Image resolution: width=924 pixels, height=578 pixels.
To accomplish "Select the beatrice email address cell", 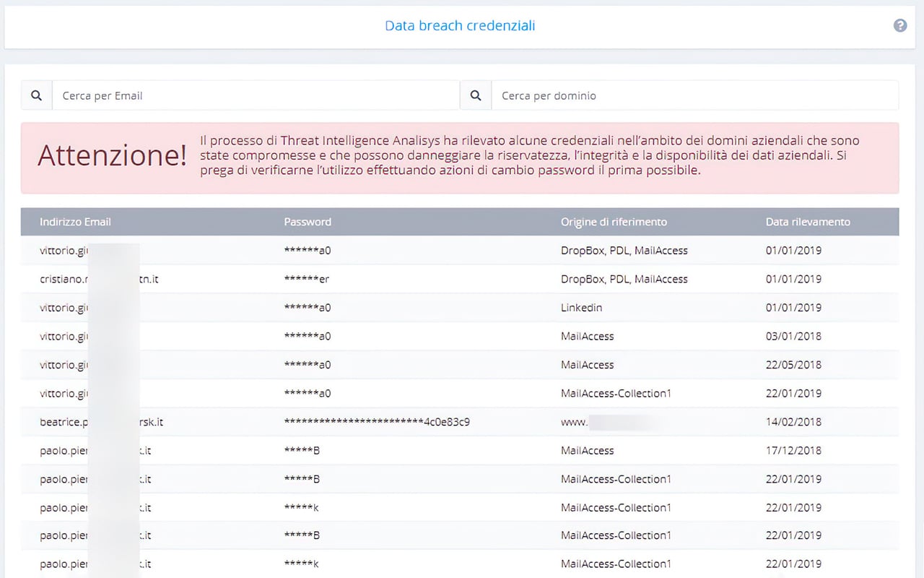I will point(102,422).
